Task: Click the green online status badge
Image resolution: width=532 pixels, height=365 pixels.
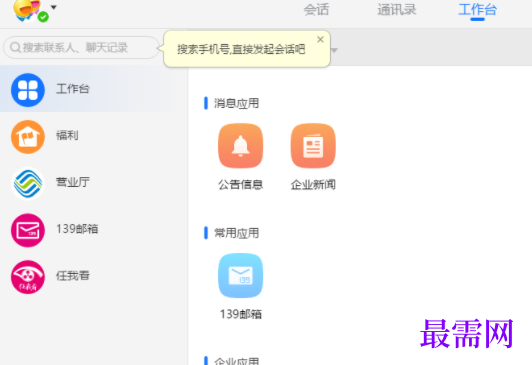Action: [x=43, y=17]
